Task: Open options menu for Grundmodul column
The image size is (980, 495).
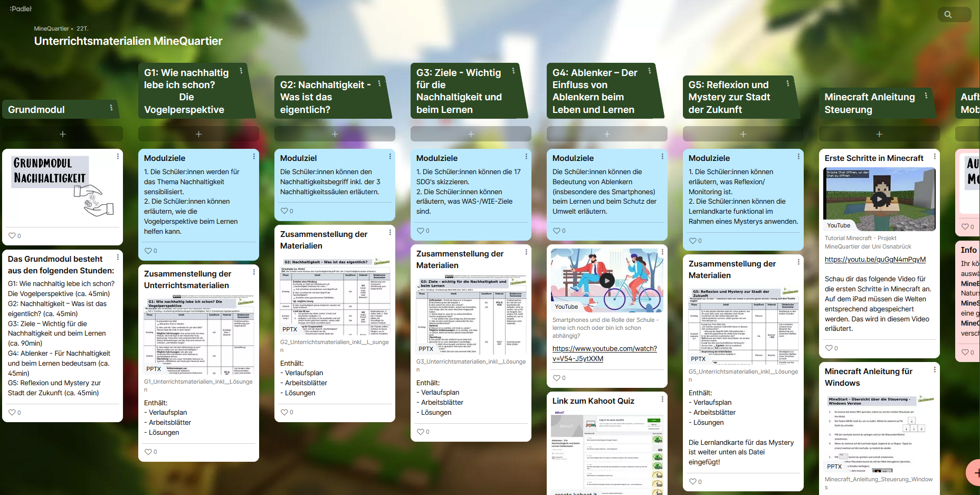Action: (x=111, y=108)
